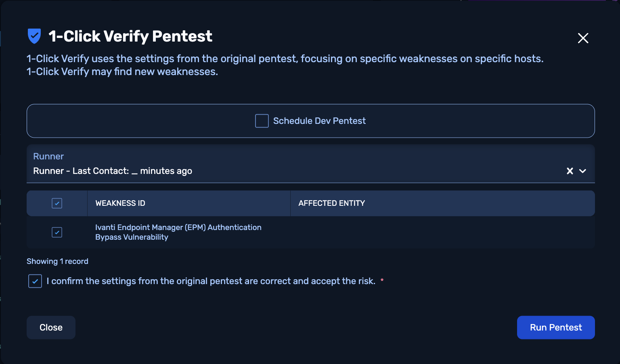
Task: Sort by the WEAKNESS ID column header
Action: [x=120, y=203]
